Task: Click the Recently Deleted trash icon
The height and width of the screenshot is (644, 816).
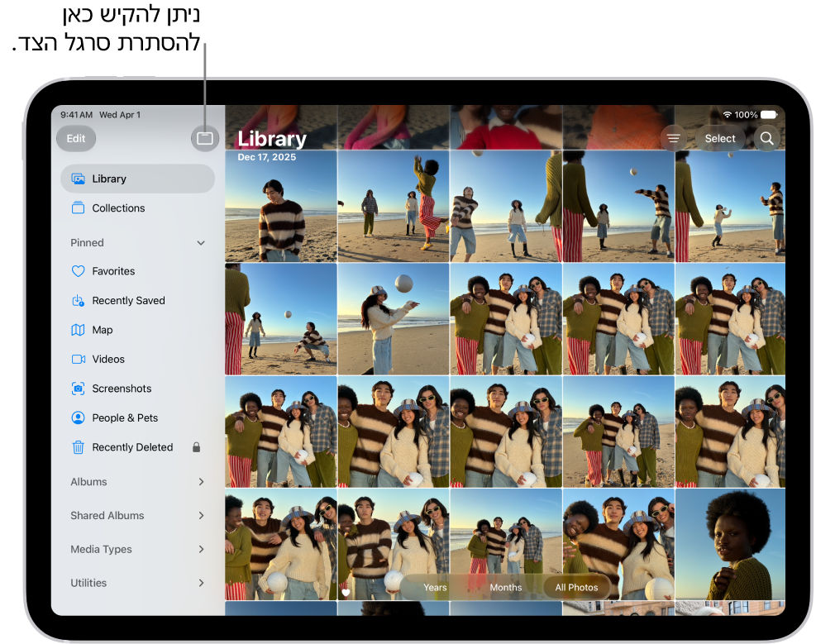Action: (78, 447)
